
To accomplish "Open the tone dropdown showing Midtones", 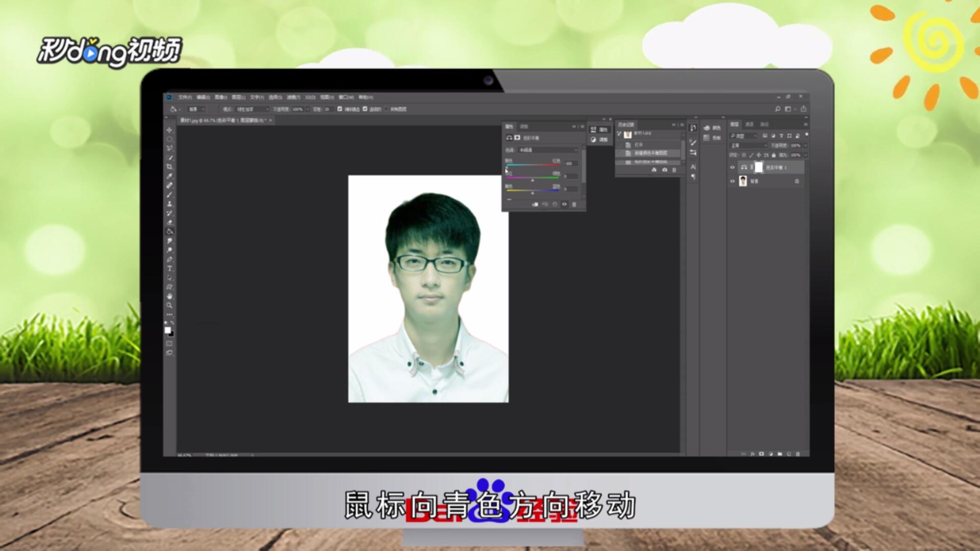I will coord(548,150).
